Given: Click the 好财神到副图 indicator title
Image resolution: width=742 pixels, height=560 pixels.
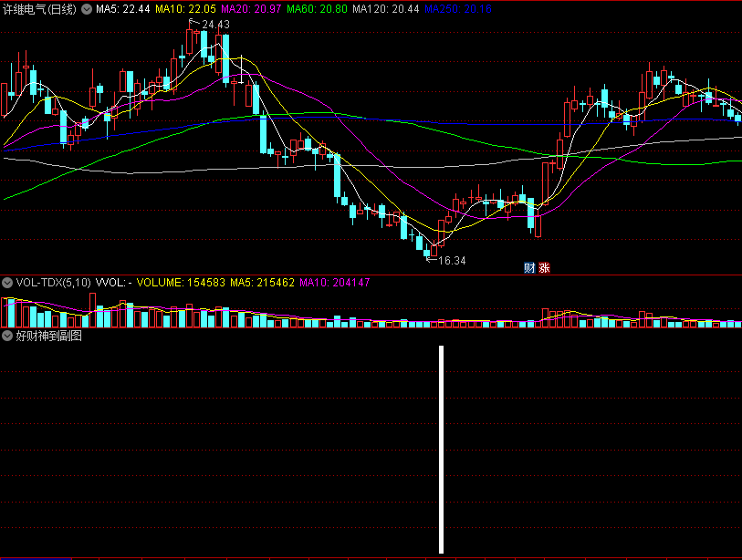Looking at the screenshot, I should [x=48, y=336].
